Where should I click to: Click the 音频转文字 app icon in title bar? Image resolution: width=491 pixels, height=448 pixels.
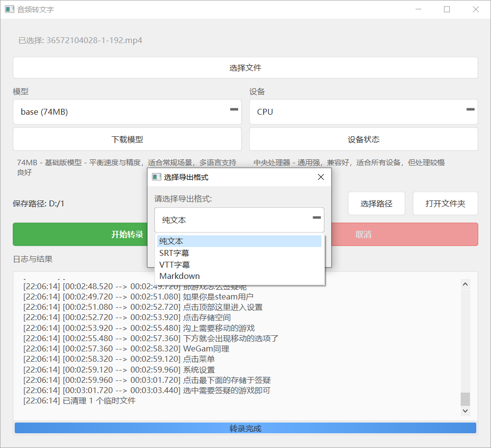click(9, 9)
